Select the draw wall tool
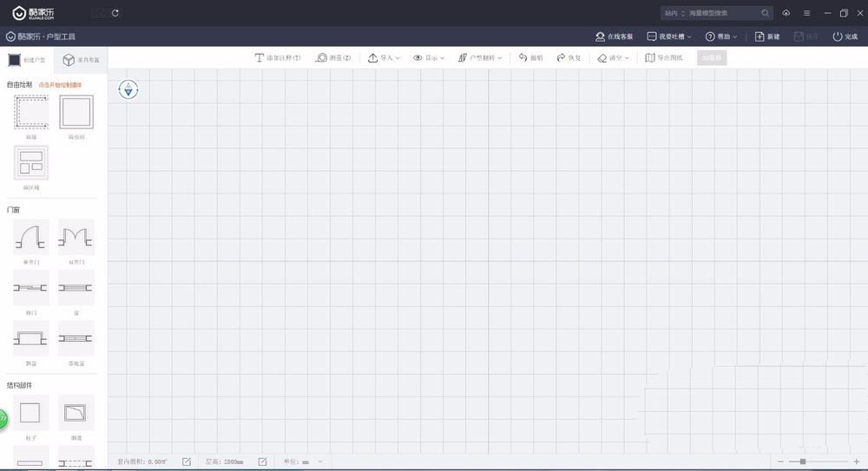The image size is (868, 471). coord(30,113)
